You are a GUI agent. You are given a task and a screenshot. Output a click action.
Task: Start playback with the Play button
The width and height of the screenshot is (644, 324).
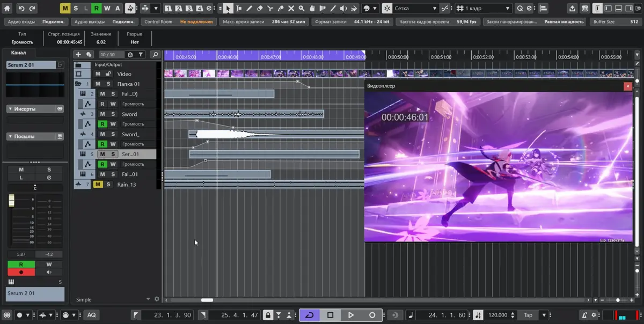point(351,315)
